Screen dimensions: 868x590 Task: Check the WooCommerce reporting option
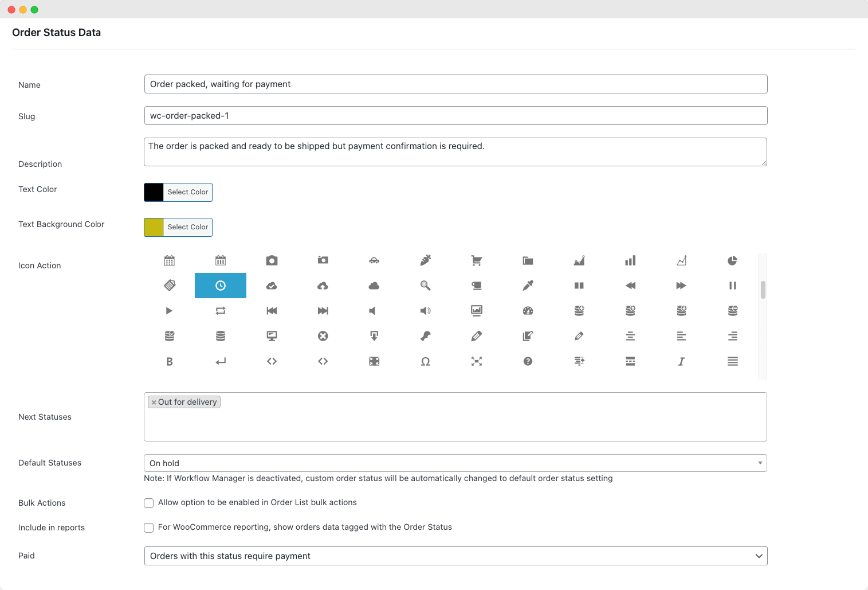148,528
